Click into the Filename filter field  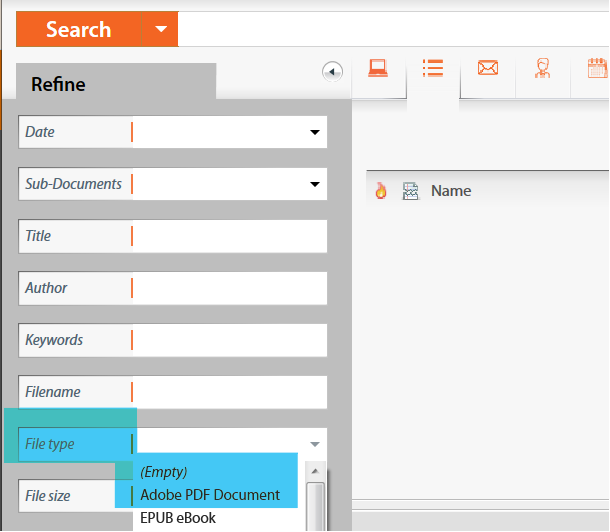[x=230, y=392]
